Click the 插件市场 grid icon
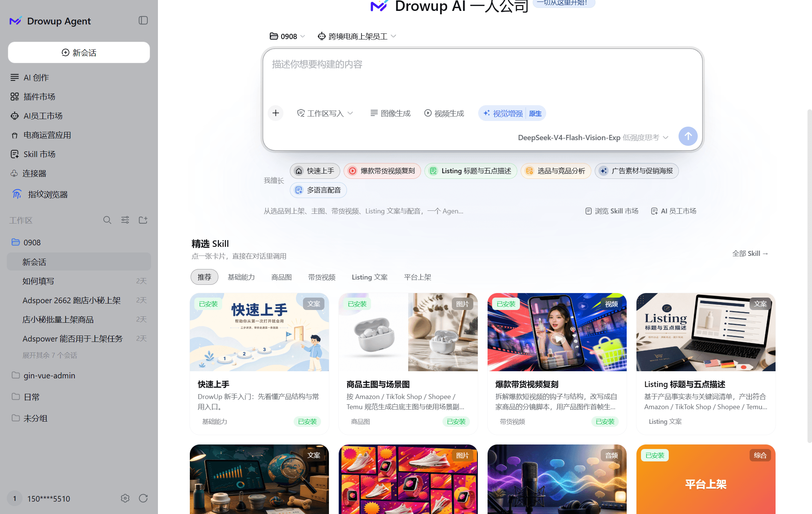This screenshot has width=812, height=514. (x=15, y=97)
